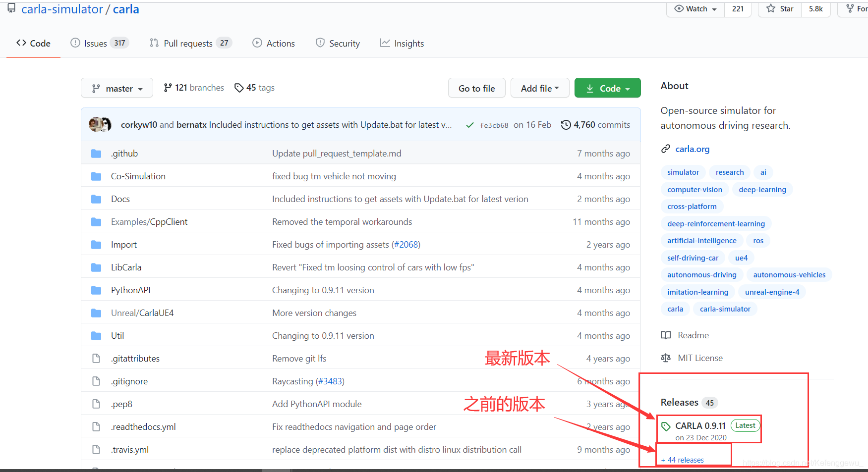The image size is (868, 472).
Task: View the 45 tags link
Action: tap(254, 88)
